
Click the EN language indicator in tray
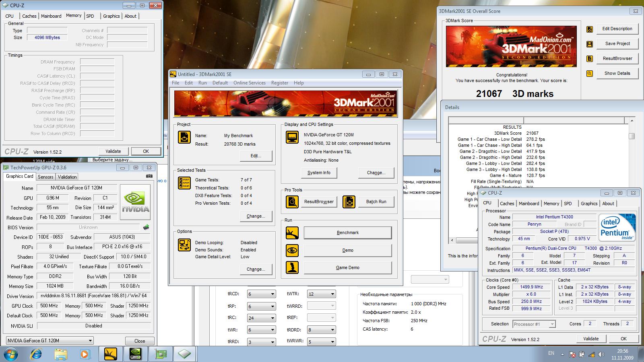551,353
